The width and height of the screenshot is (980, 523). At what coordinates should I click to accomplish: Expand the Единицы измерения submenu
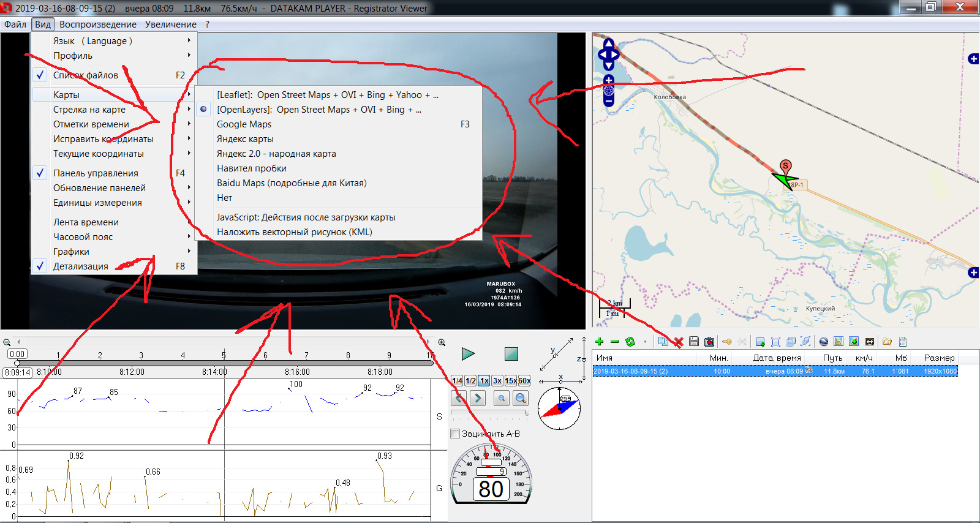click(115, 203)
